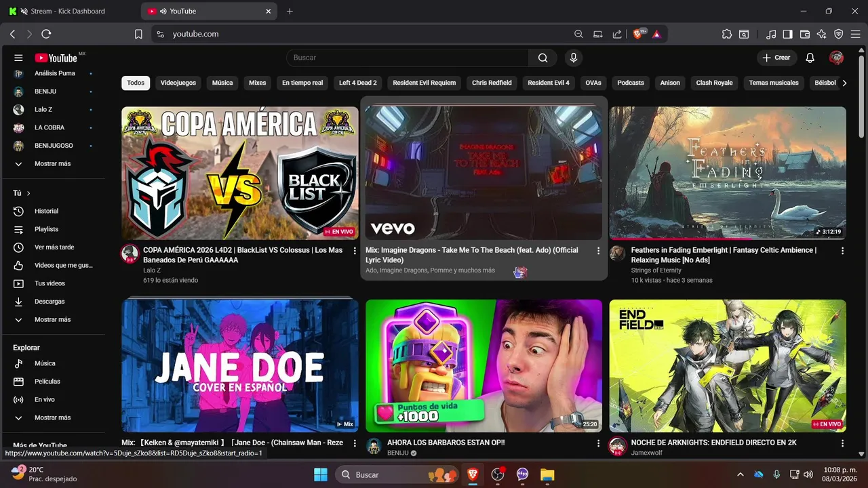Image resolution: width=868 pixels, height=488 pixels.
Task: Start voice search with the microphone
Action: point(573,58)
